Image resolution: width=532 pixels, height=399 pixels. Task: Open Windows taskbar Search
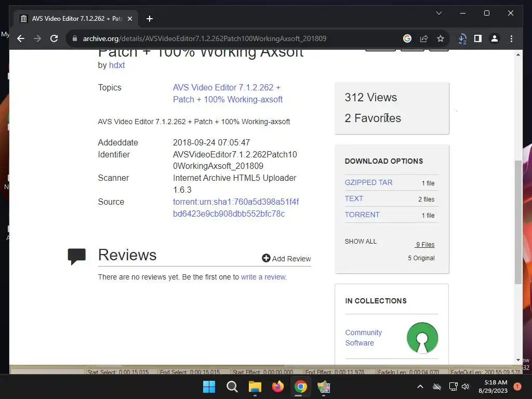coord(232,387)
